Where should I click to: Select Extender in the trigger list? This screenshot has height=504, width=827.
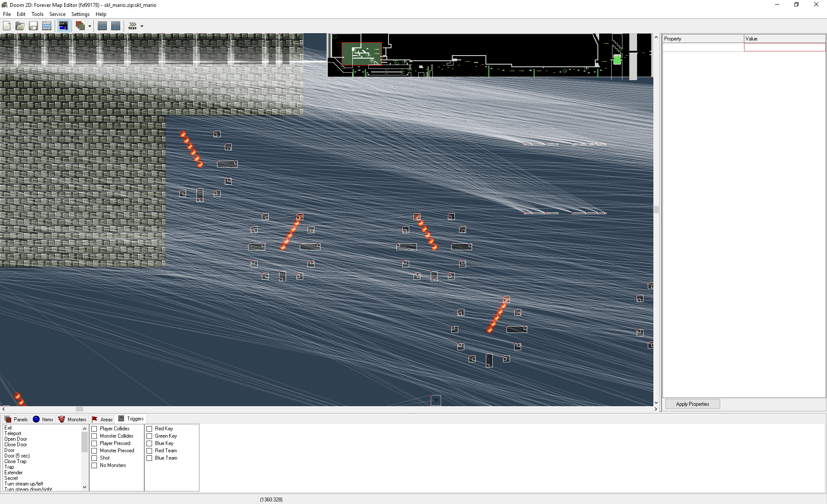point(42,473)
